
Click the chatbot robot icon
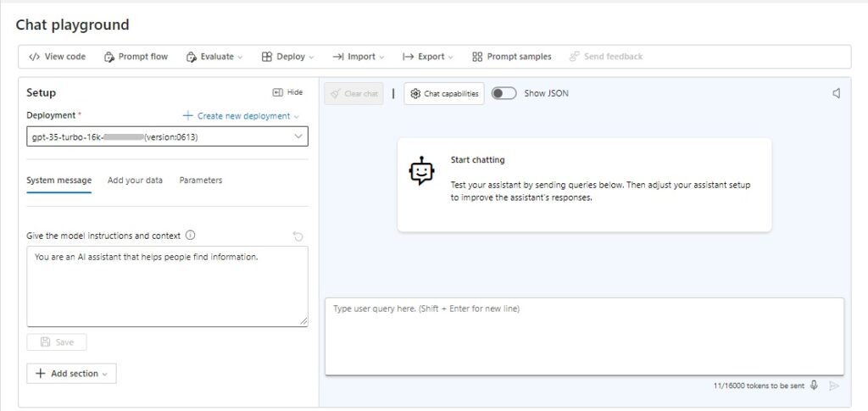[422, 170]
